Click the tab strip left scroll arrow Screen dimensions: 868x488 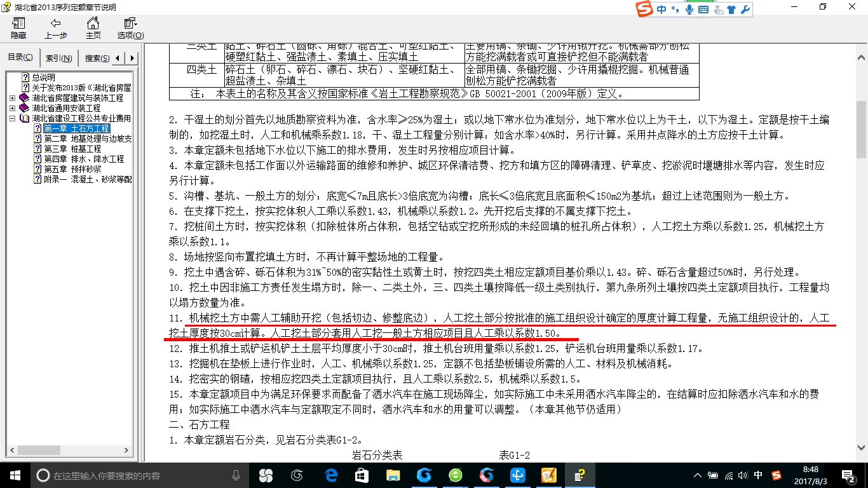pos(119,58)
